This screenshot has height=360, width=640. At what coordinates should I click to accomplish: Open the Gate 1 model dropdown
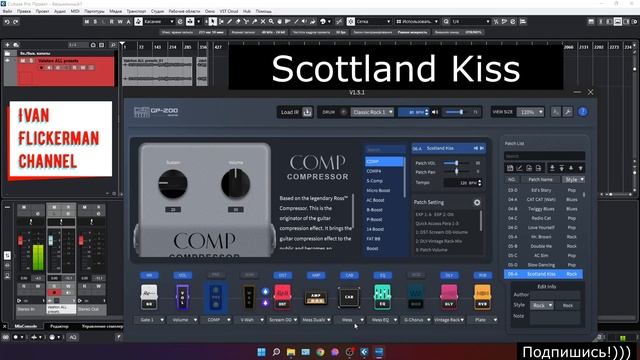pyautogui.click(x=149, y=320)
